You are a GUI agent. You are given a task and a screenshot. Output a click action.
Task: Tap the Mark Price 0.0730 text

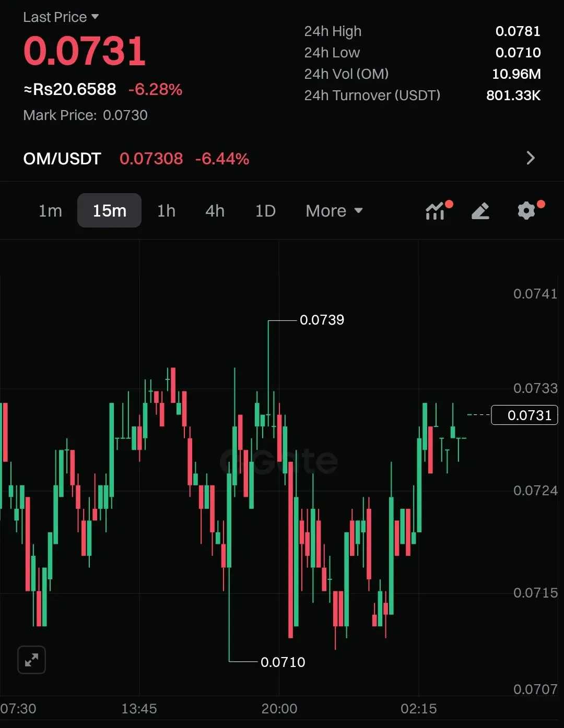[86, 115]
